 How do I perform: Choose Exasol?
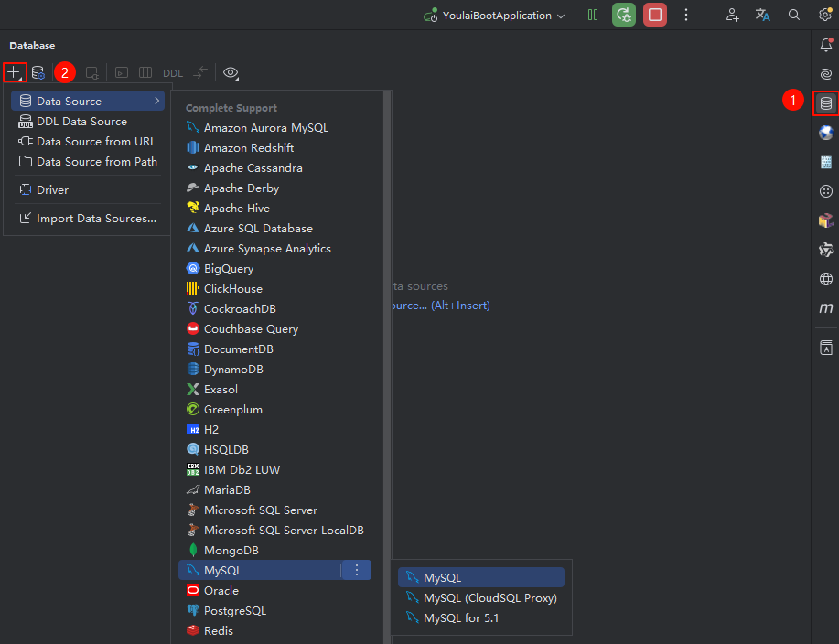coord(275,390)
